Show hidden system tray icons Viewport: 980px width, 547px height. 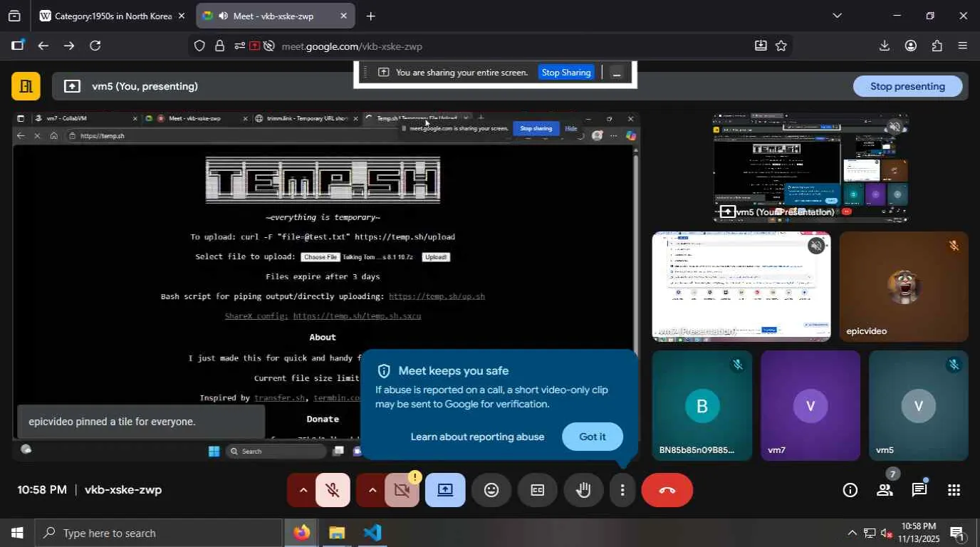point(852,533)
